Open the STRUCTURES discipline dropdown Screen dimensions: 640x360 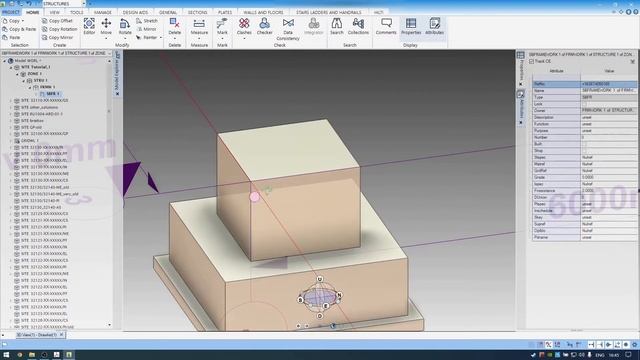click(x=84, y=3)
